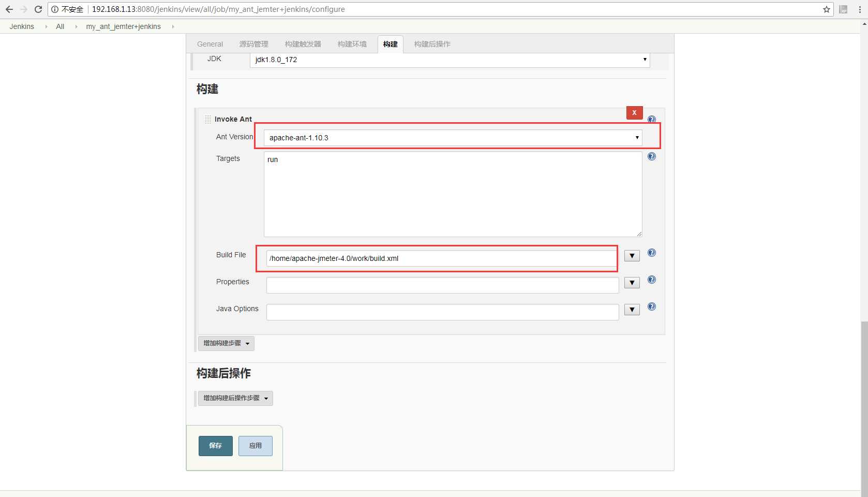Screen dimensions: 868x497
Task: Click the browser address bar URL
Action: (x=218, y=9)
